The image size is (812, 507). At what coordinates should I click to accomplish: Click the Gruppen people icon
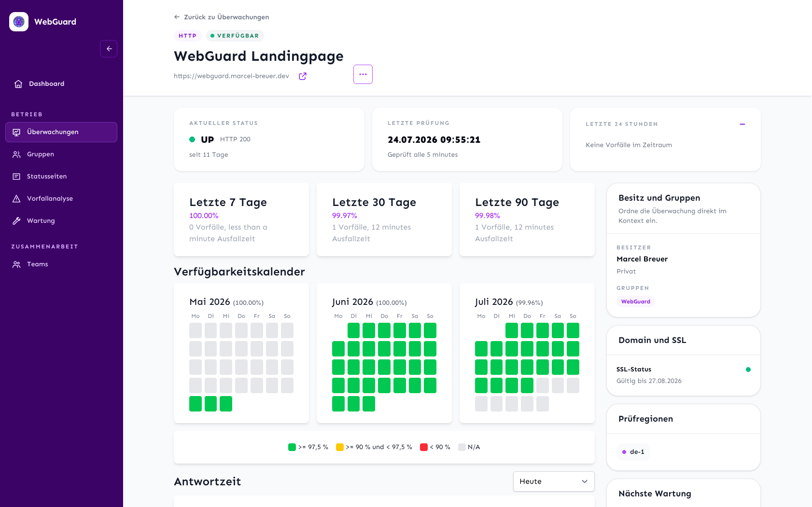click(16, 154)
